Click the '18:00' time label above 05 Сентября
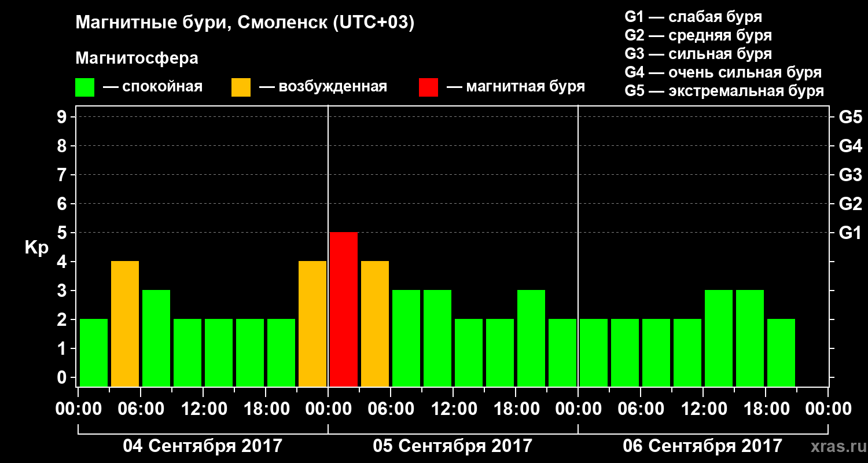Image resolution: width=868 pixels, height=463 pixels. [516, 409]
